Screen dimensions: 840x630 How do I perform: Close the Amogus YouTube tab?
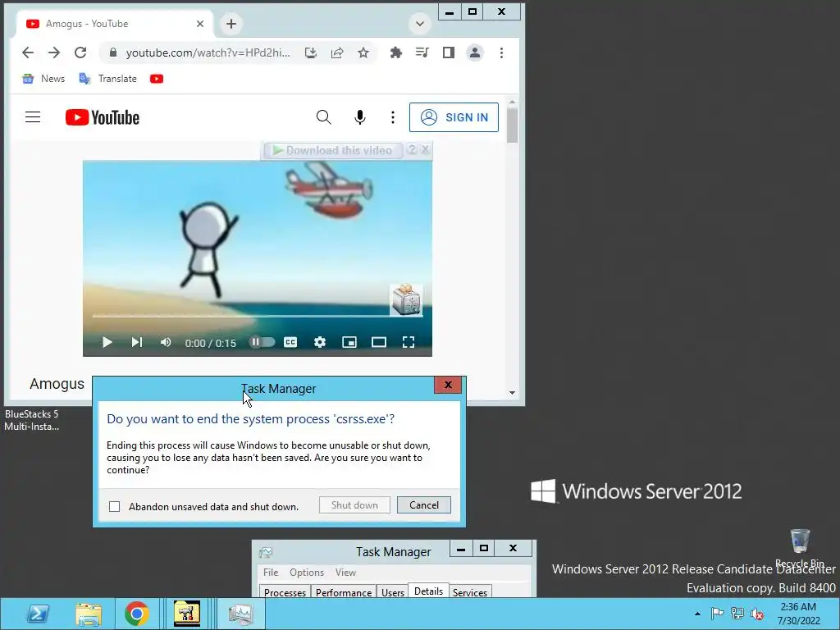tap(200, 24)
